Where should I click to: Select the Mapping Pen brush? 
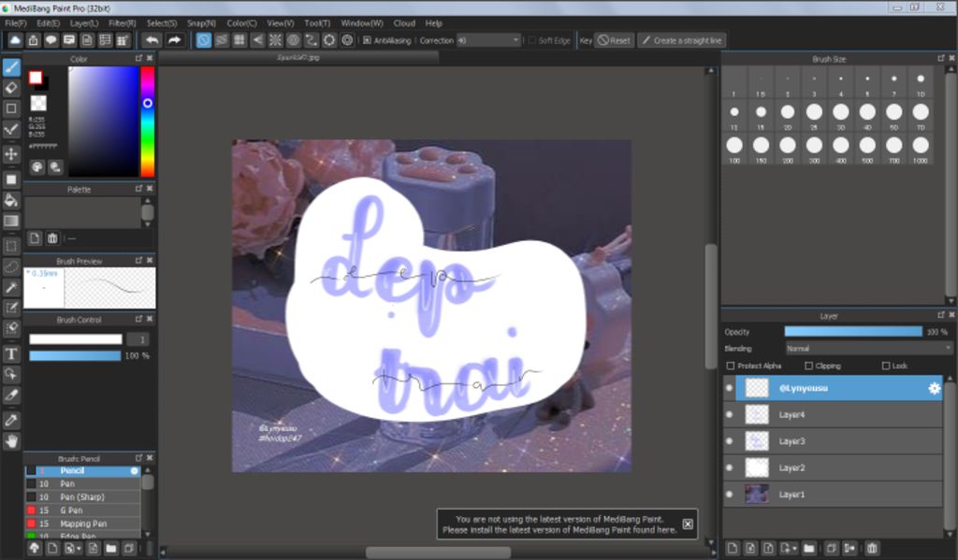tap(82, 524)
